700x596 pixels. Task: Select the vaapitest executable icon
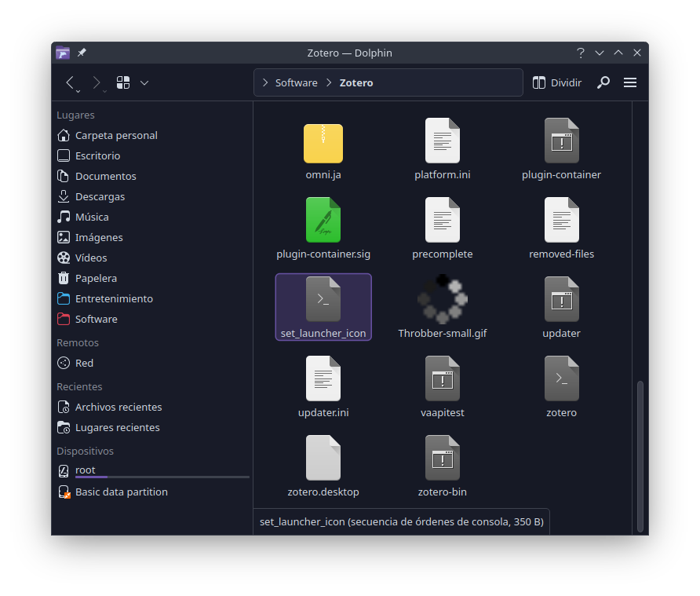point(443,378)
